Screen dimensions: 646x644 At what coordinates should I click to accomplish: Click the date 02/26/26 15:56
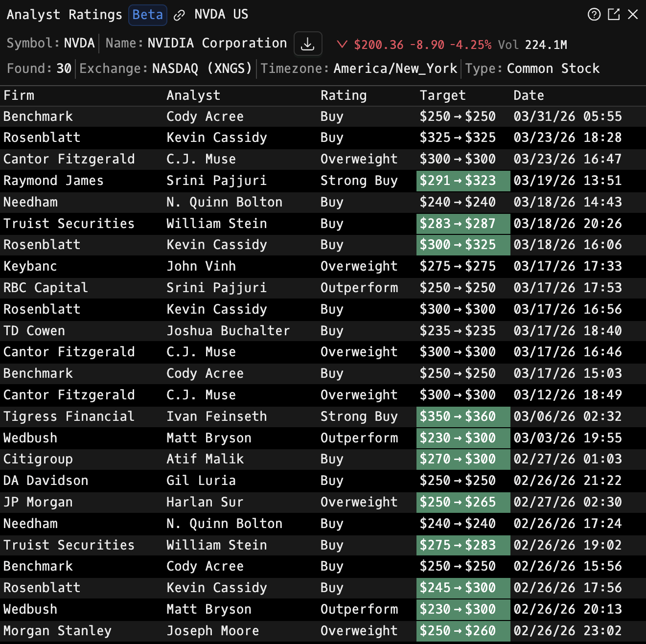pyautogui.click(x=568, y=566)
